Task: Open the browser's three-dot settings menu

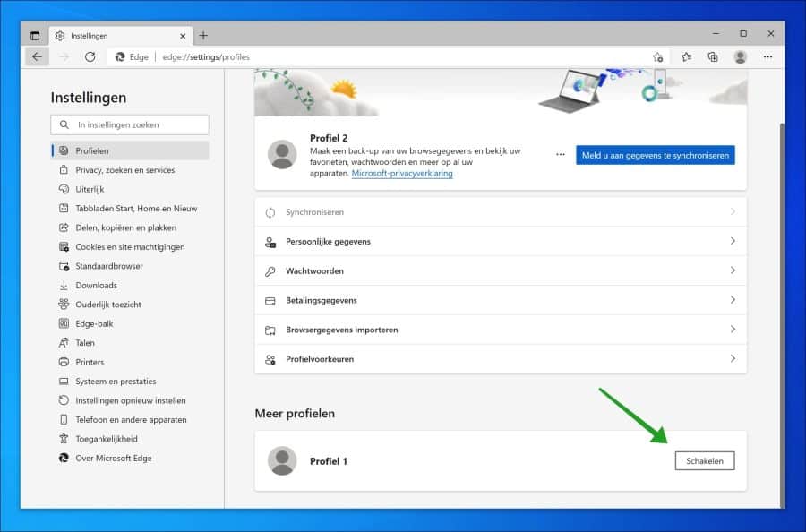Action: [x=768, y=57]
